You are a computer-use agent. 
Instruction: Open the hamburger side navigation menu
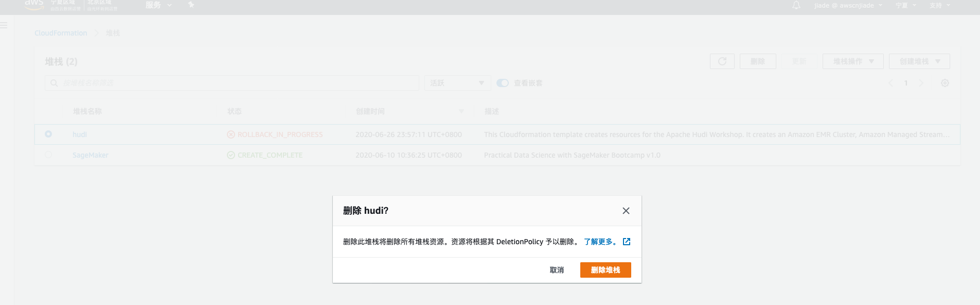point(4,25)
